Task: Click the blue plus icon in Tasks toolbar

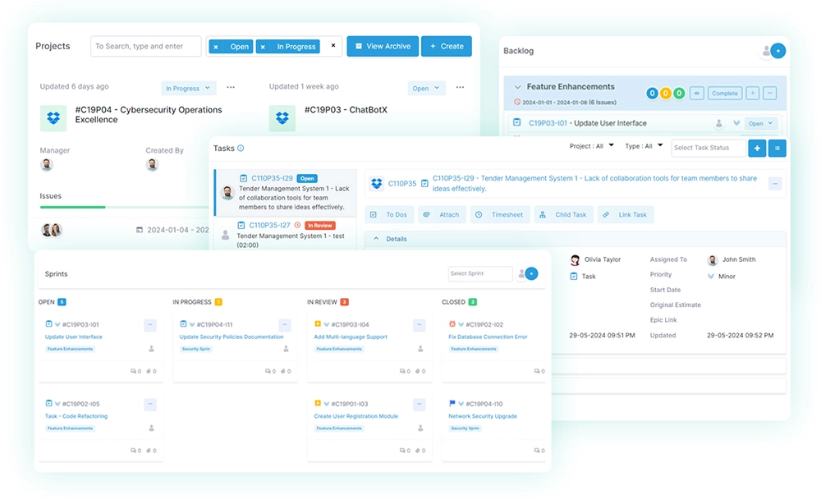Action: pyautogui.click(x=757, y=148)
